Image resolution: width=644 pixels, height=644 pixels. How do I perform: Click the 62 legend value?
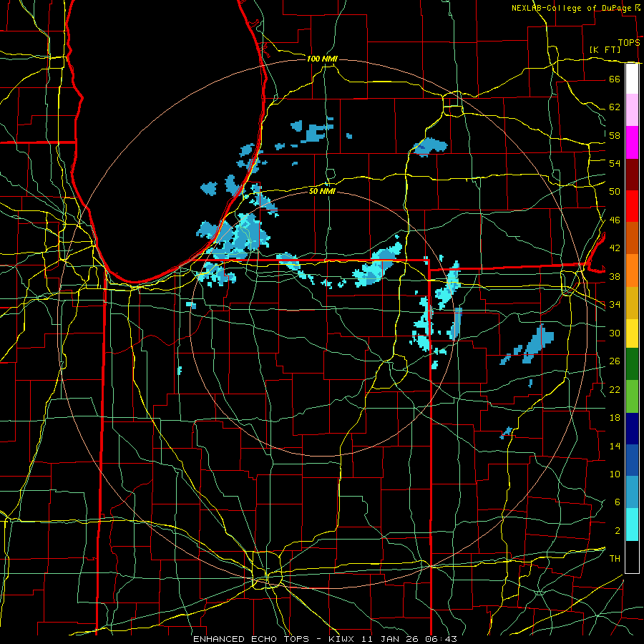point(615,107)
